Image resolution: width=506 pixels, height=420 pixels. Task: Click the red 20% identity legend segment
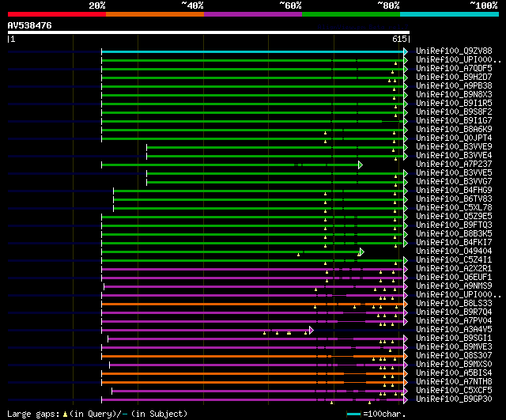pos(57,14)
